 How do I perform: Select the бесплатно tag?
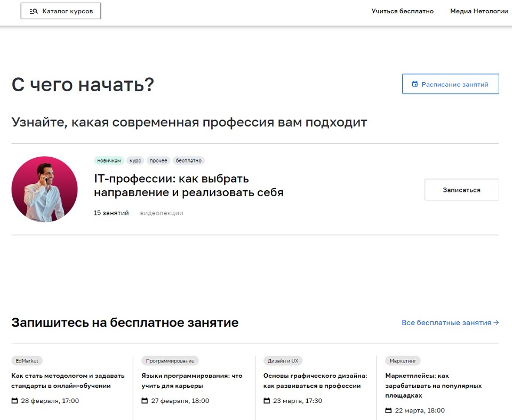(189, 160)
